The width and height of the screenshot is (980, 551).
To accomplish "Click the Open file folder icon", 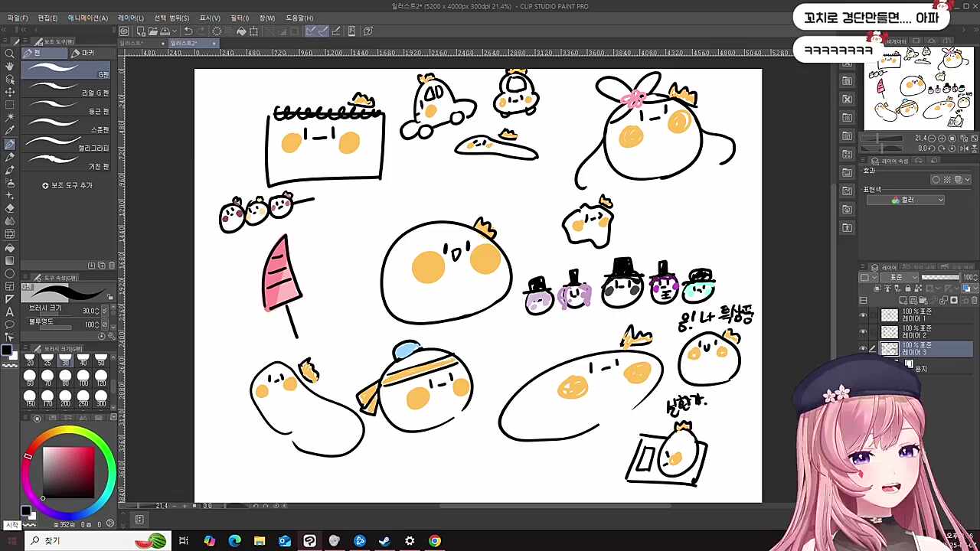I will [x=153, y=31].
